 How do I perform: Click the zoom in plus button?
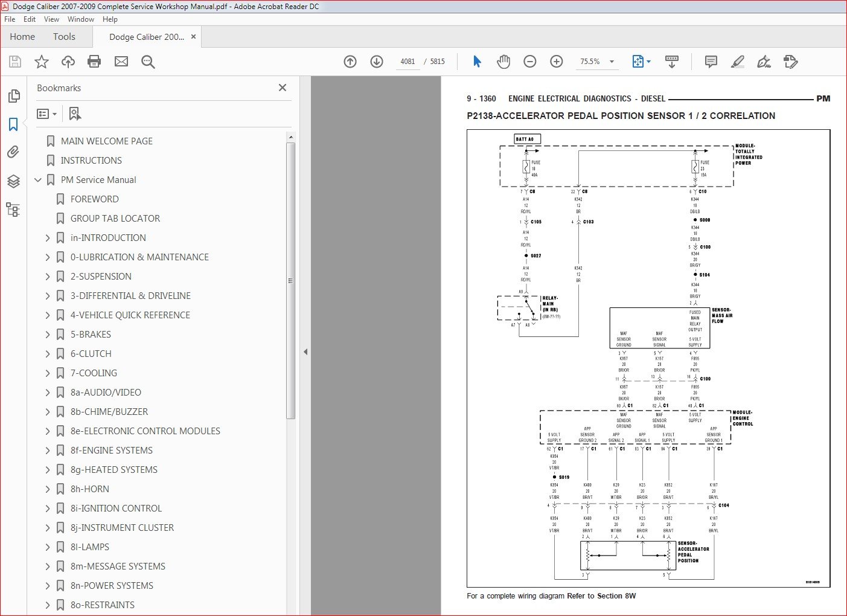coord(557,62)
